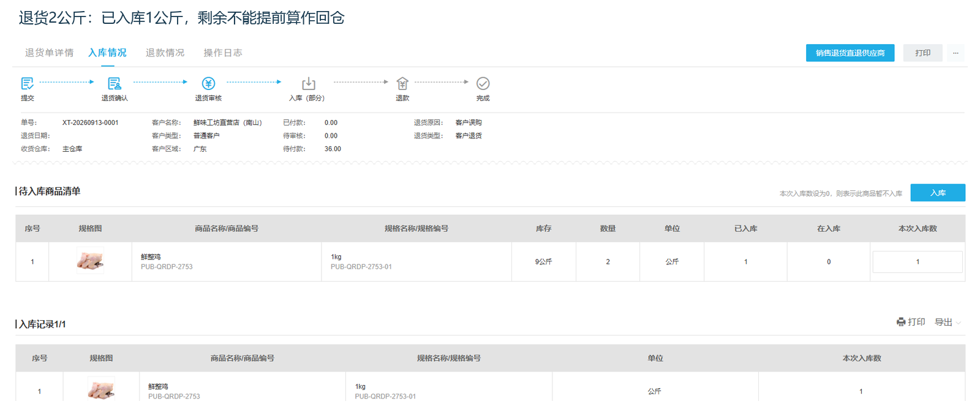Open the 退款情况 tab
Viewport: 980px width, 404px height.
pos(165,53)
